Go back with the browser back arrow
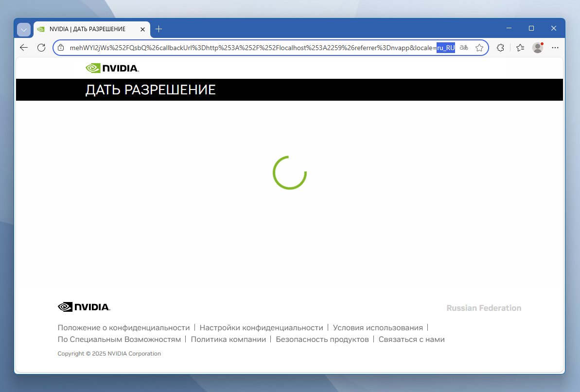 (24, 47)
